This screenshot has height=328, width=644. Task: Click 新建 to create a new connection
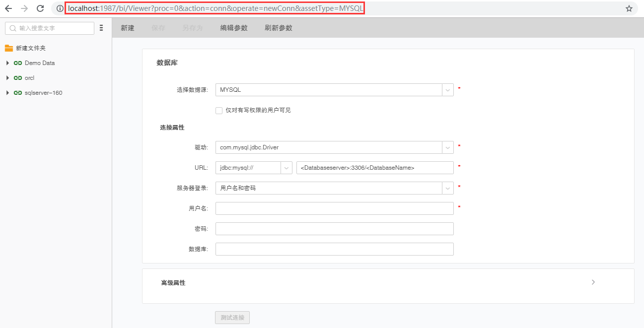point(127,28)
